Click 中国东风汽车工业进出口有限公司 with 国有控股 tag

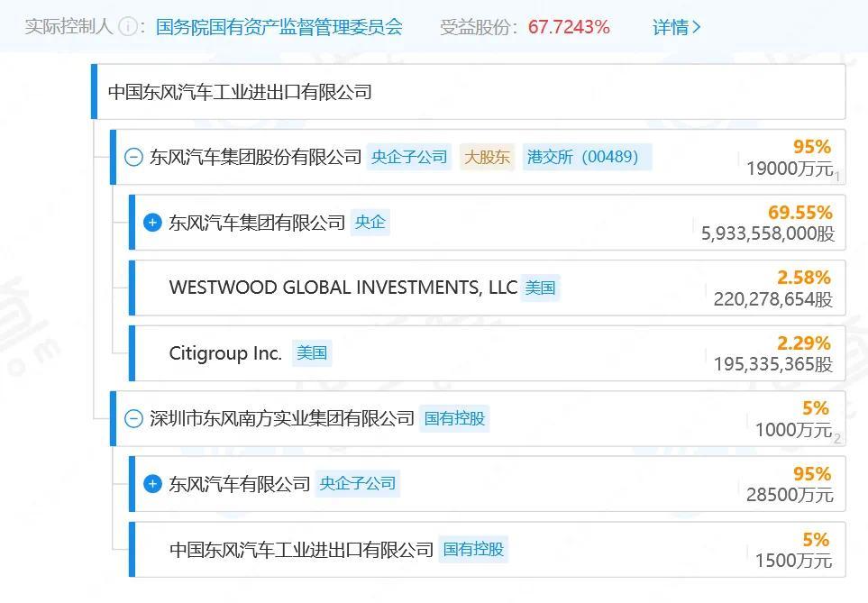301,549
